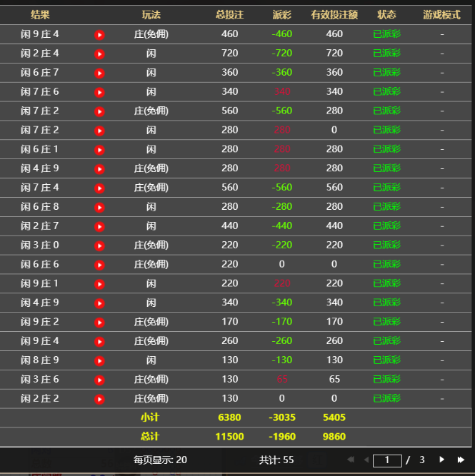Viewport: 475px width, 476px height.
Task: Click the play icon for 闲8庄9
Action: [99, 360]
